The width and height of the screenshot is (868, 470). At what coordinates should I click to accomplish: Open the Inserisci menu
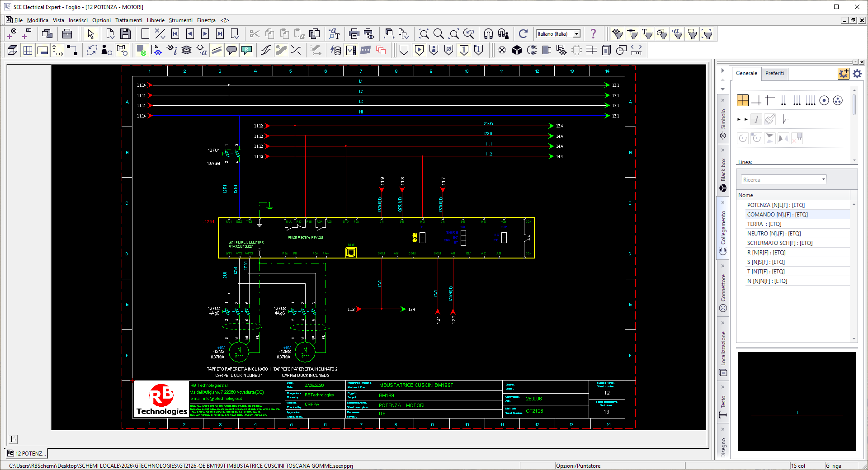[x=78, y=20]
